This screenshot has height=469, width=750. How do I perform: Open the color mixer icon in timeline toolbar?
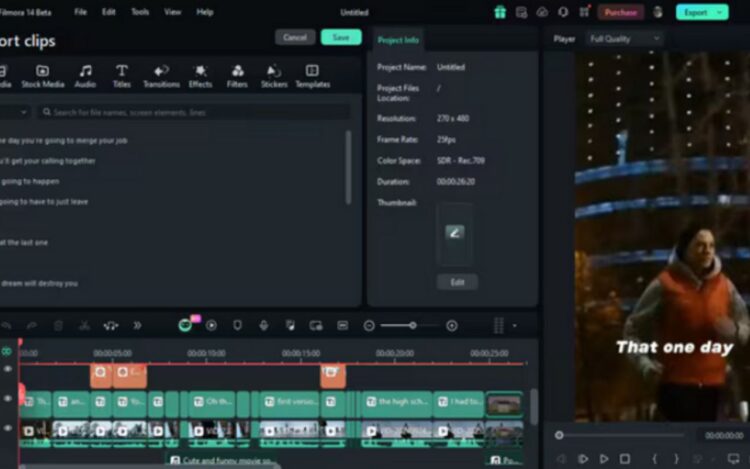tap(290, 326)
